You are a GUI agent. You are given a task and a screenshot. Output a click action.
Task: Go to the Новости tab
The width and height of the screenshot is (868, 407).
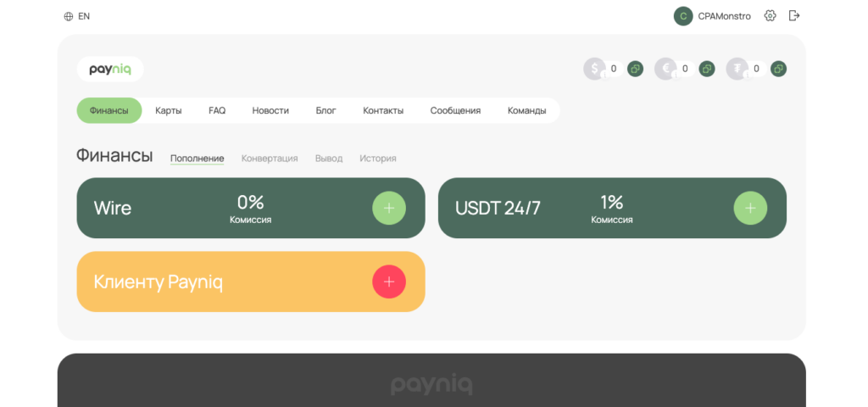click(270, 111)
